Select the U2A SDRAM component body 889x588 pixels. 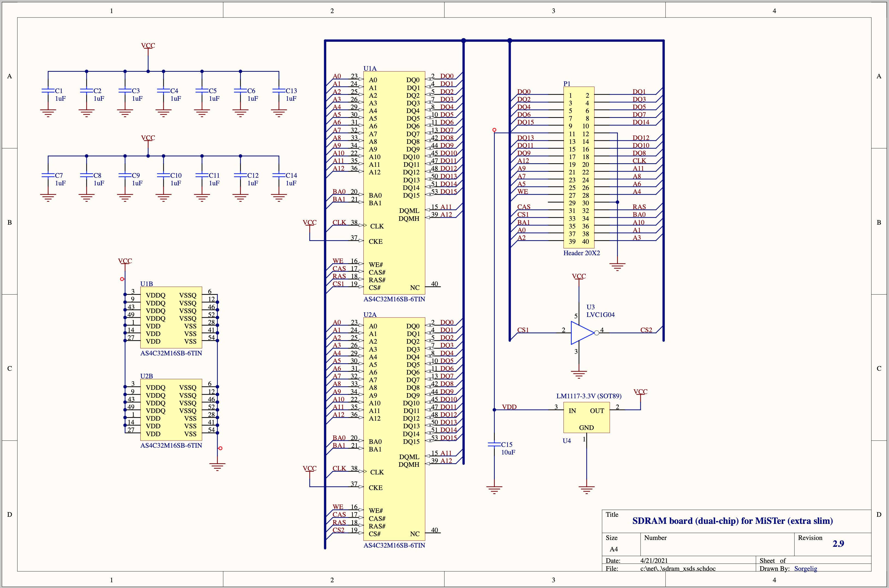(394, 429)
